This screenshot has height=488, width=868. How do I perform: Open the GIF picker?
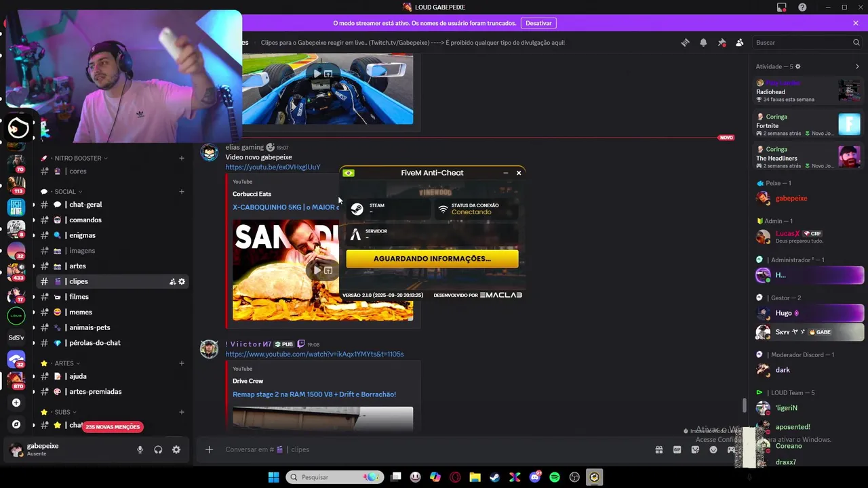tap(677, 449)
